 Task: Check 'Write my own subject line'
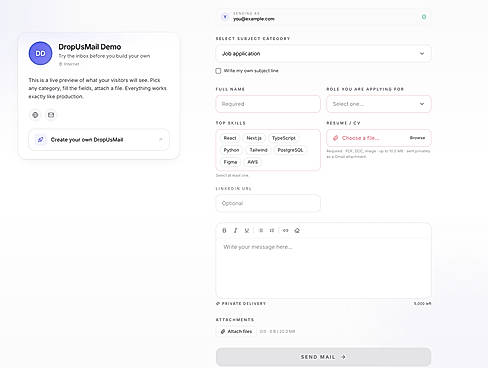(218, 71)
